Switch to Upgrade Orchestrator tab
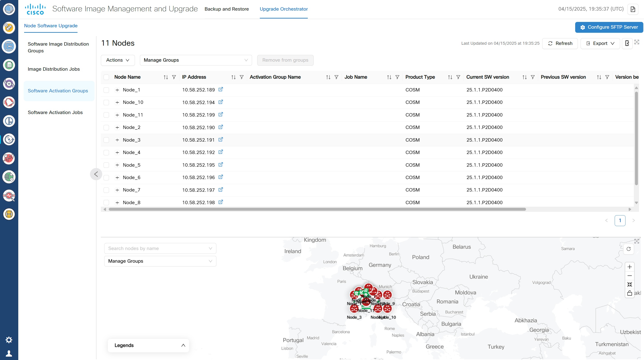 (x=284, y=9)
